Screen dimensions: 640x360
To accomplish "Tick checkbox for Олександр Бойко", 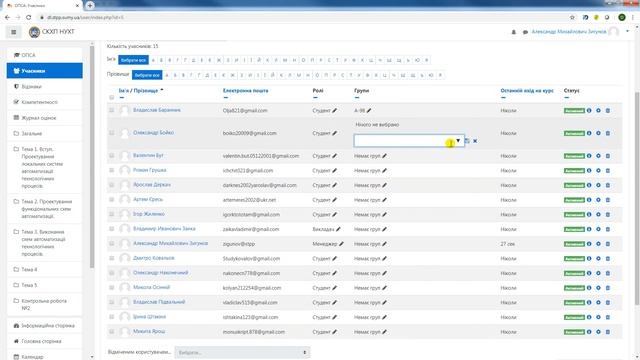I will click(111, 133).
